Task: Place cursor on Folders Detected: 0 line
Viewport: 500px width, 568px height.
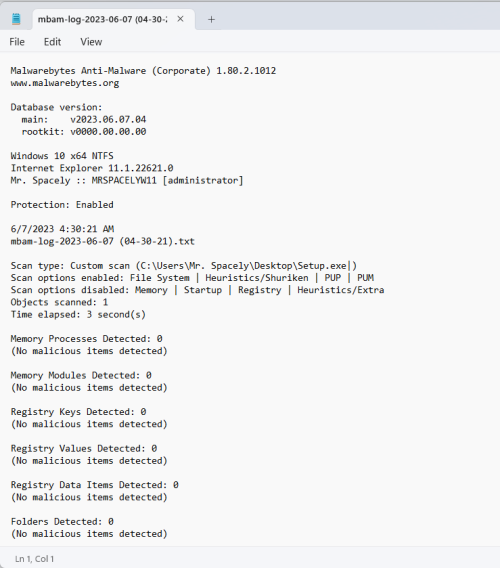Action: (62, 522)
